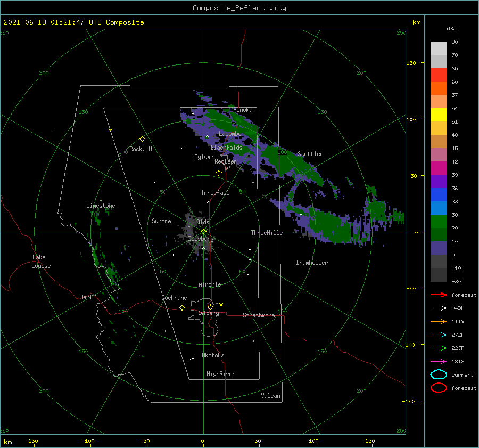The image size is (479, 448).
Task: Click the Blackfalds city label
Action: click(226, 148)
